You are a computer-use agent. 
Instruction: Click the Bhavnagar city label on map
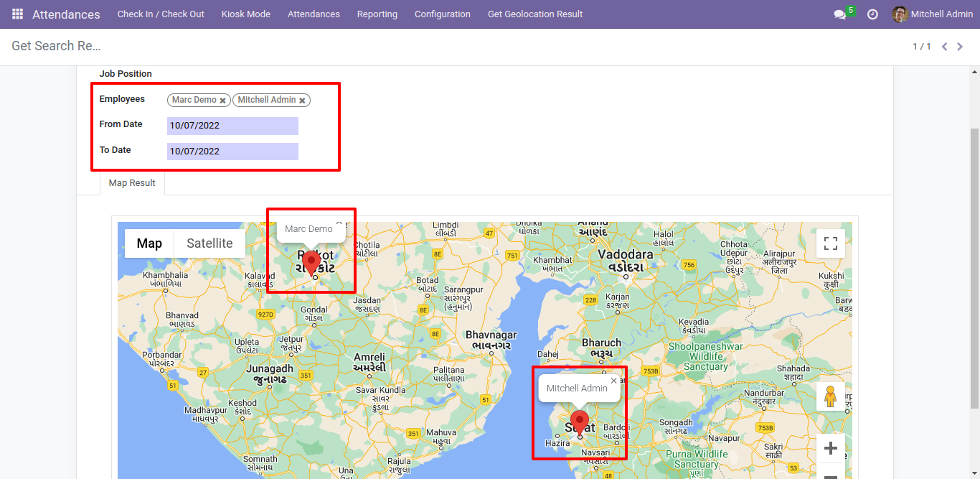point(491,340)
